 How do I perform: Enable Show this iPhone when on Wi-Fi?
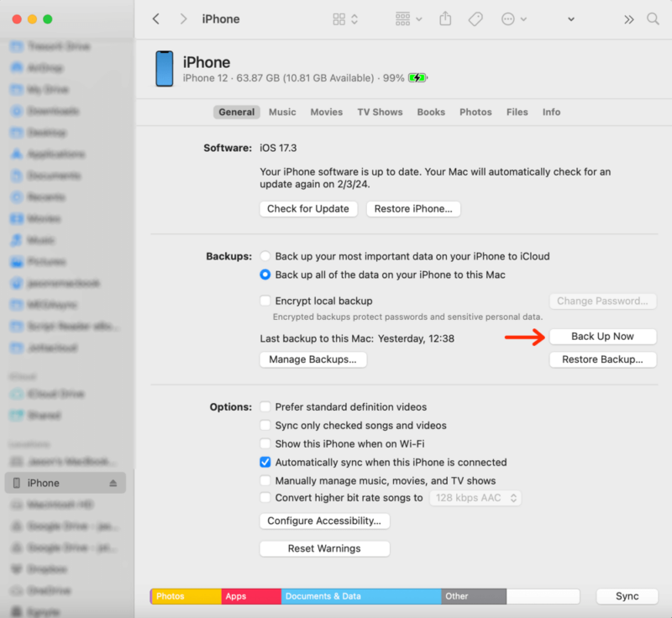coord(265,443)
